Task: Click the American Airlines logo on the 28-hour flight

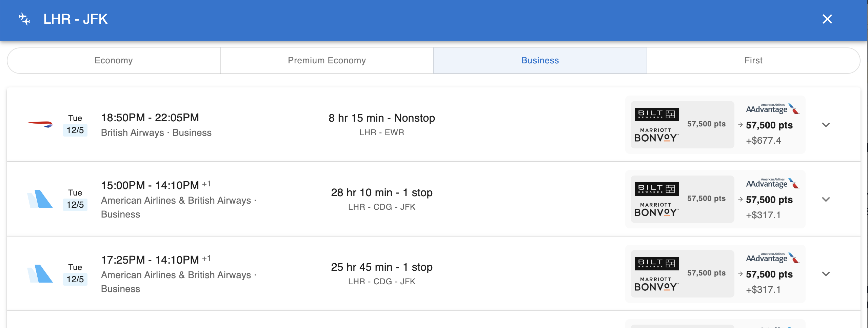Action: tap(40, 199)
